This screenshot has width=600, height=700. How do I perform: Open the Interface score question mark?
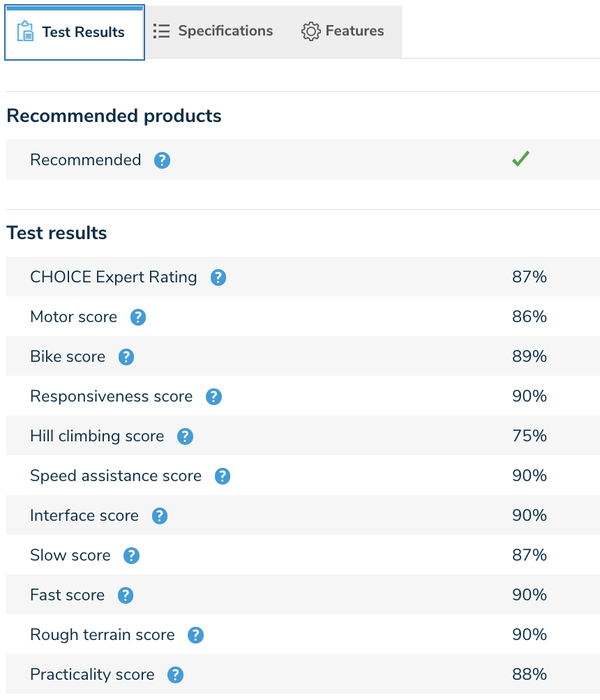pyautogui.click(x=159, y=515)
